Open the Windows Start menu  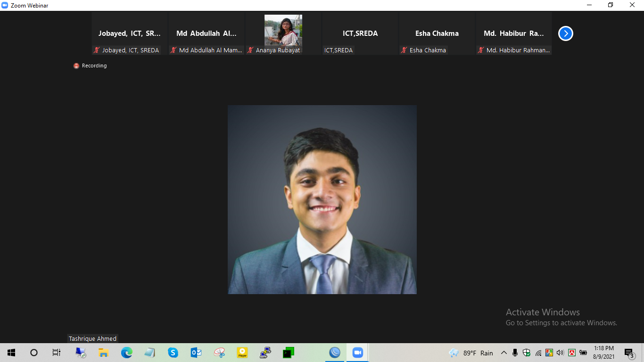point(11,353)
